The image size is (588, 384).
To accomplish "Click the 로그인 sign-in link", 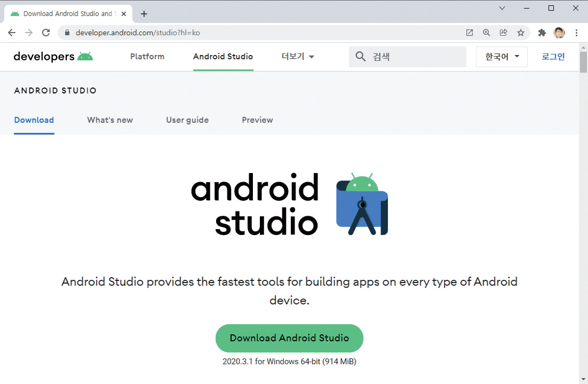I will coord(553,56).
